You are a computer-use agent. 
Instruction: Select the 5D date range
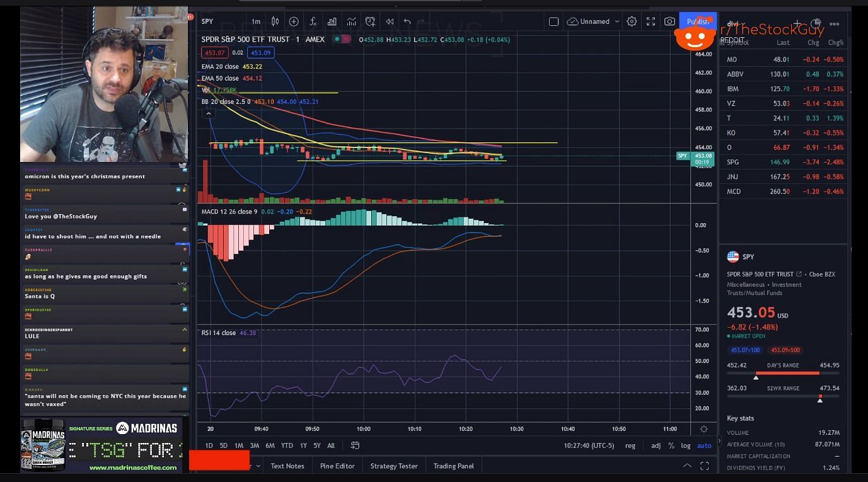tap(223, 445)
